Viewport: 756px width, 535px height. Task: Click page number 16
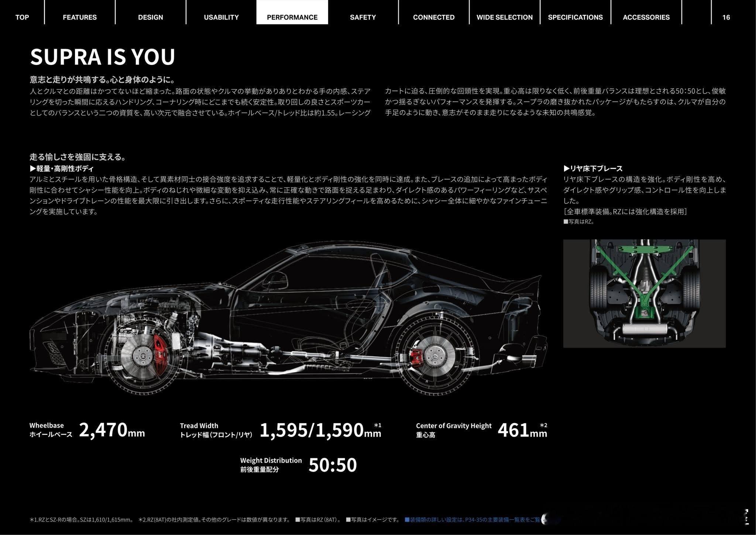click(x=726, y=17)
